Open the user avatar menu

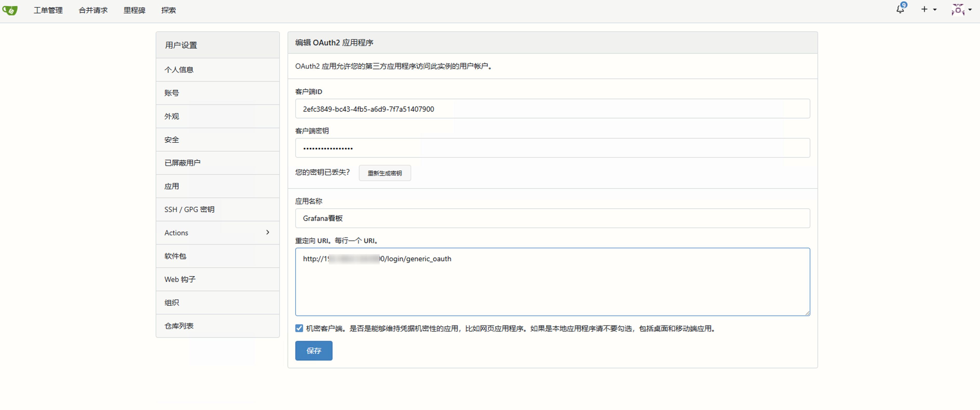[961, 10]
